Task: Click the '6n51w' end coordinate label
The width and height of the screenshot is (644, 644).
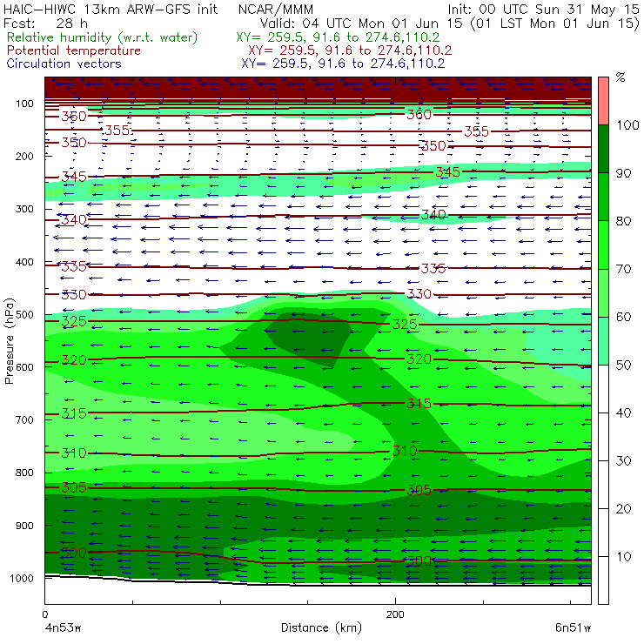Action: coord(573,627)
